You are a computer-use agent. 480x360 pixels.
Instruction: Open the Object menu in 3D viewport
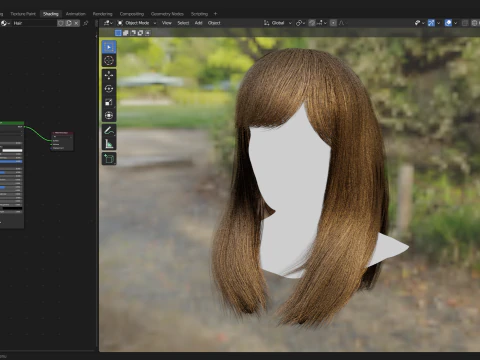pos(214,23)
